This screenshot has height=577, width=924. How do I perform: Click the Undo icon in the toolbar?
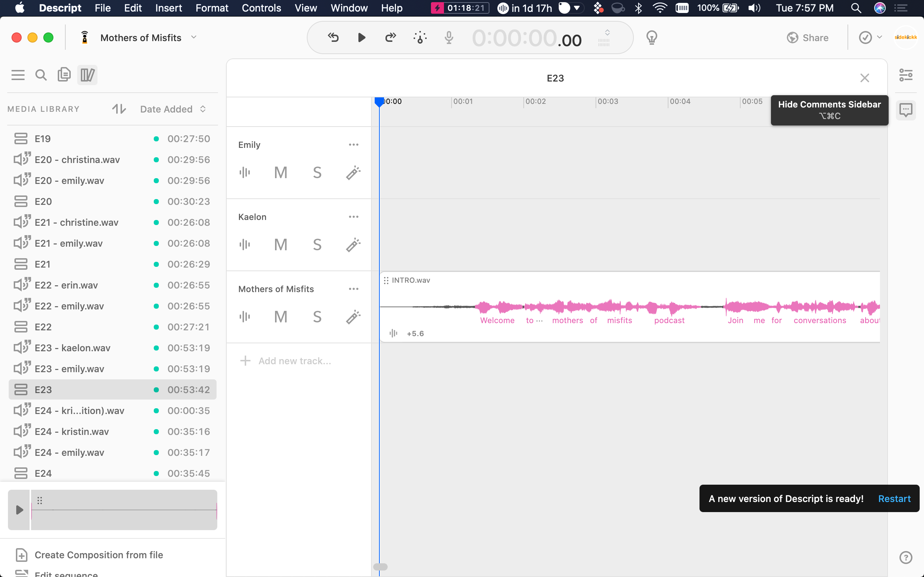333,37
